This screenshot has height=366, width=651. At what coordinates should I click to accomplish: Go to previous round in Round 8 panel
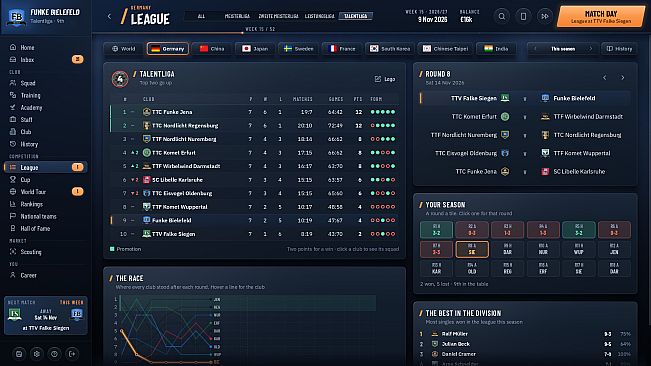[604, 78]
